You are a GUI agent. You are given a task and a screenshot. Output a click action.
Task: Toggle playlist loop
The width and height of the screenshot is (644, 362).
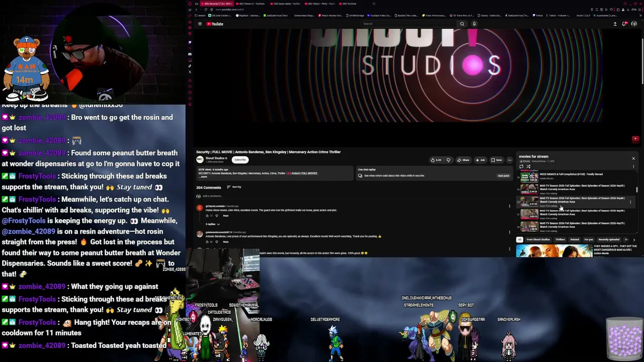(x=521, y=166)
